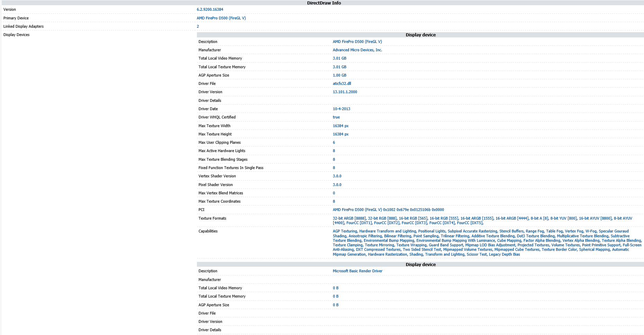Viewport: 644px width, 335px height.
Task: Select Max User Clipping Planes value 6
Action: 334,142
